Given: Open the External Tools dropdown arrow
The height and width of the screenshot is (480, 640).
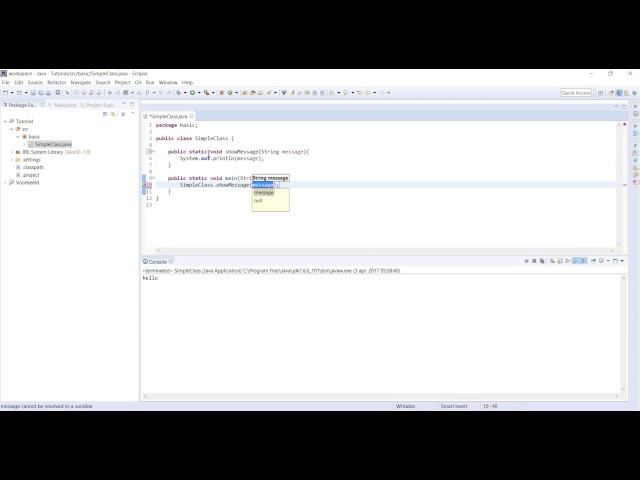Looking at the screenshot, I should (213, 93).
